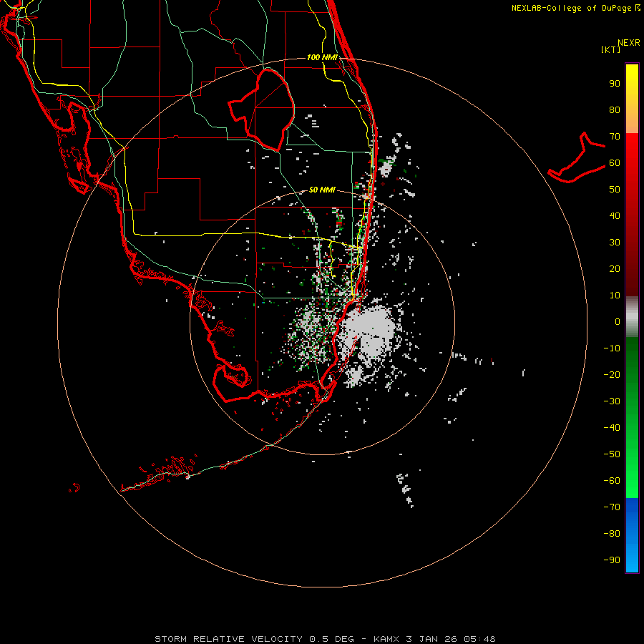Image resolution: width=644 pixels, height=644 pixels.
Task: Click the -10 scale value
Action: coord(612,348)
